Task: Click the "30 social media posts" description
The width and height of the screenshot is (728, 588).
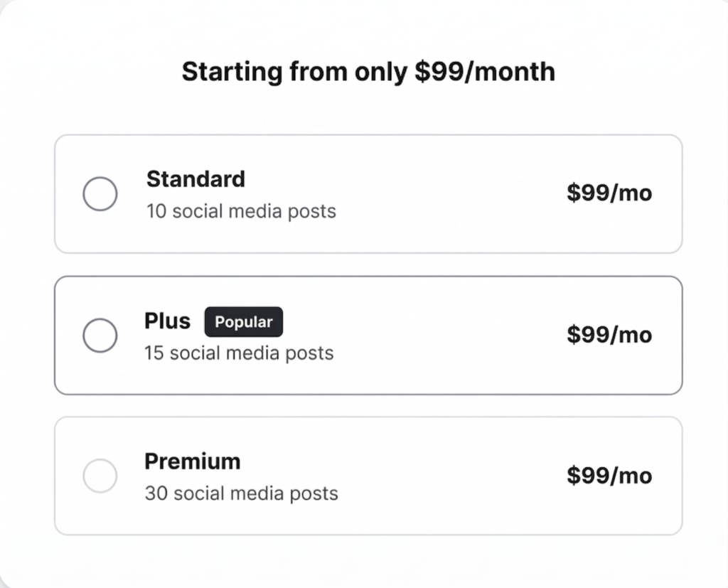Action: coord(241,493)
